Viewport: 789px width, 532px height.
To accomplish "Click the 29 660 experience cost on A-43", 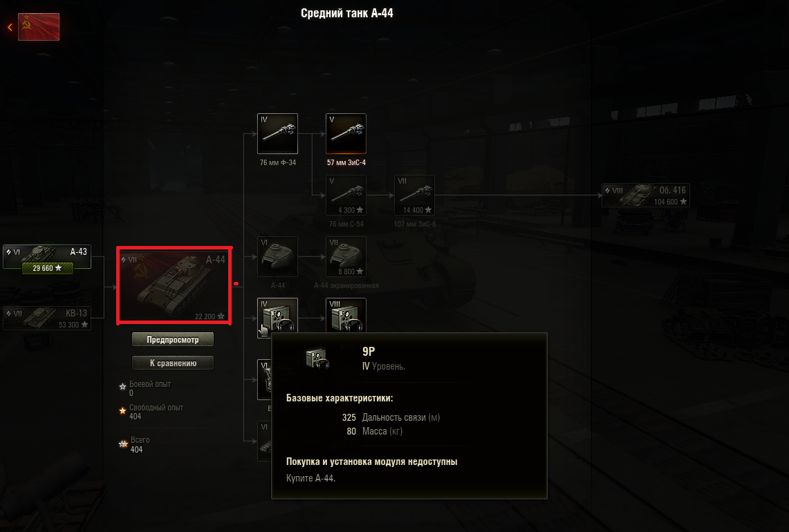I will [x=47, y=268].
